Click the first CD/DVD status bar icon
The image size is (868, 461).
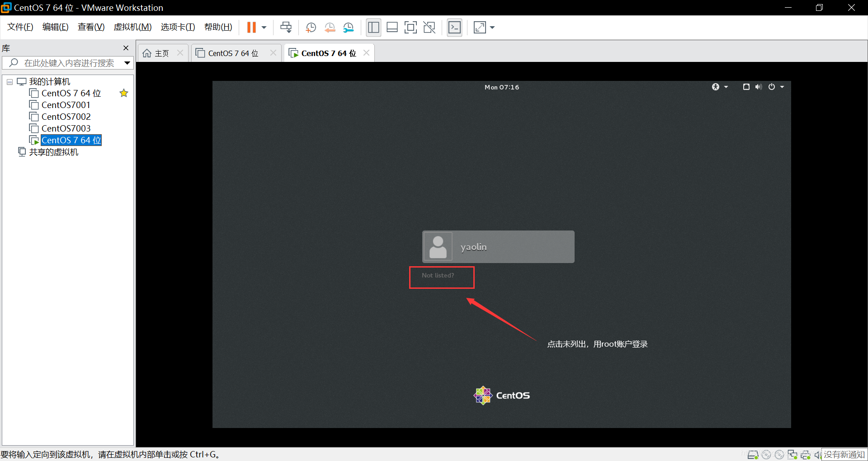pos(766,455)
